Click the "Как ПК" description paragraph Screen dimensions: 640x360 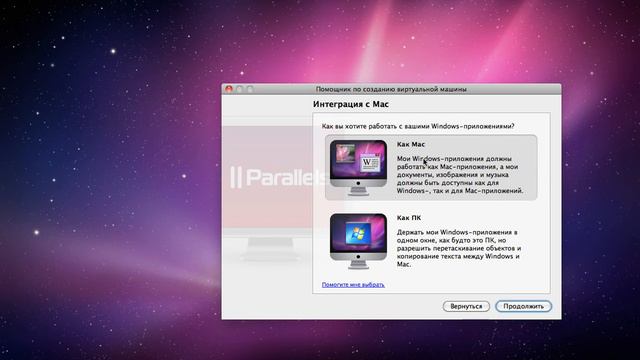(x=459, y=248)
